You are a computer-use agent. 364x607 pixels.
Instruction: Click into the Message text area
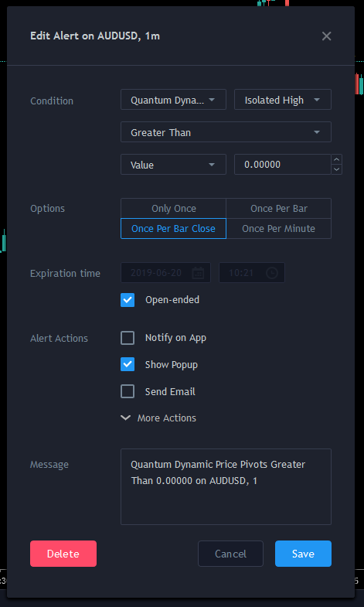coord(226,486)
